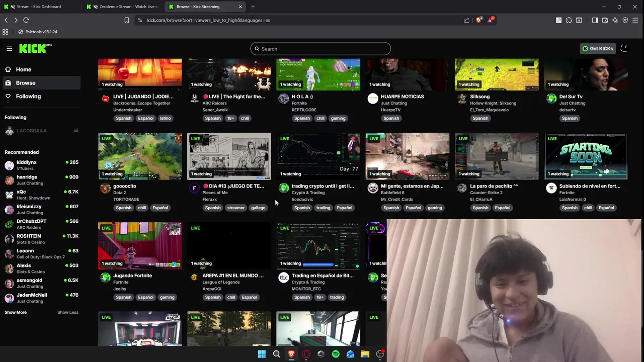Toggle the Kick sidebar hamburger menu
This screenshot has height=362, width=644.
[x=9, y=49]
